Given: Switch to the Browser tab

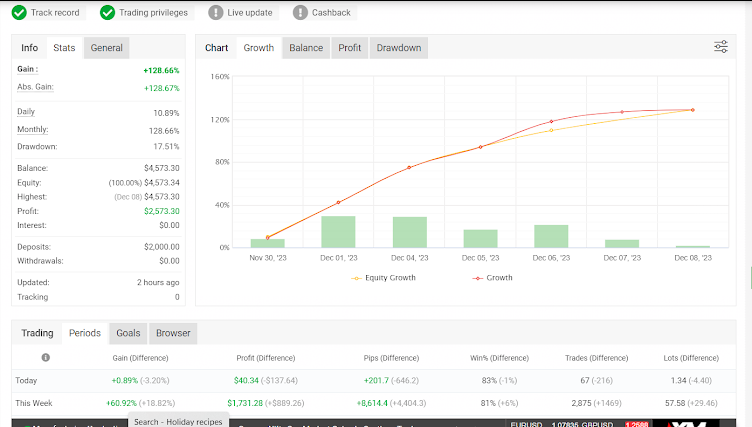Looking at the screenshot, I should click(173, 333).
